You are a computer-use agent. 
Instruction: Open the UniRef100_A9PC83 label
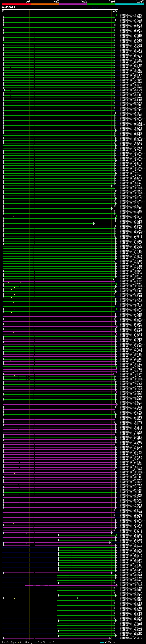pos(131,60)
